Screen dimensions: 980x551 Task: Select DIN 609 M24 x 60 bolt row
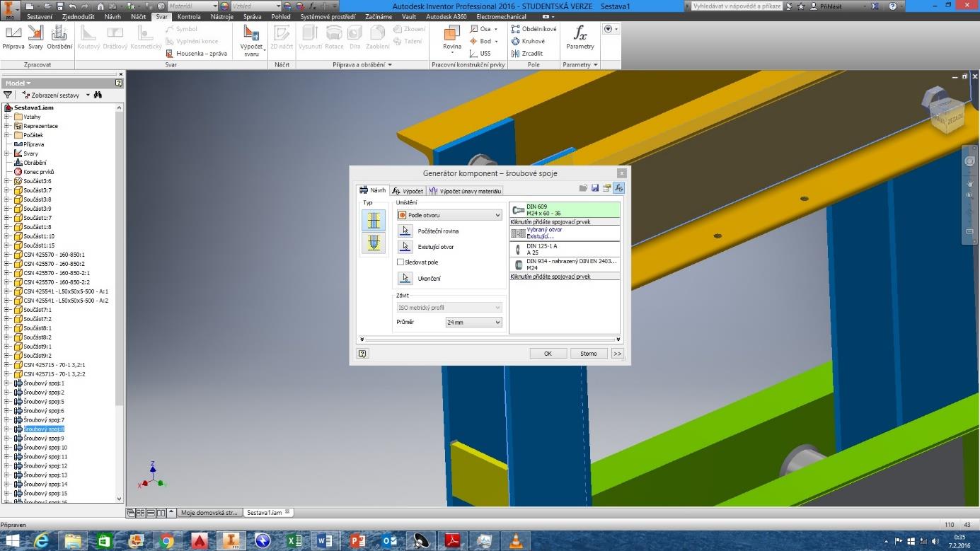[x=564, y=209]
